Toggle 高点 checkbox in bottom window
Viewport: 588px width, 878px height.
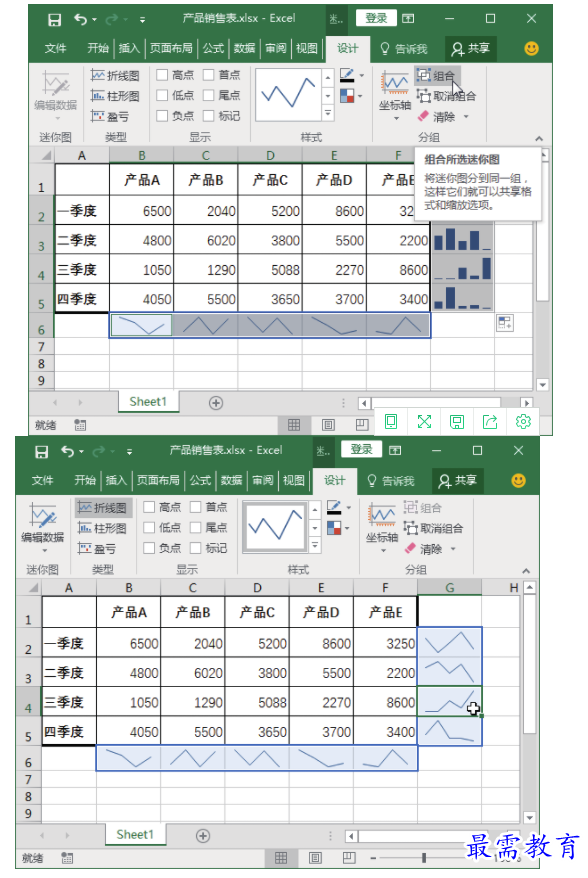[150, 507]
